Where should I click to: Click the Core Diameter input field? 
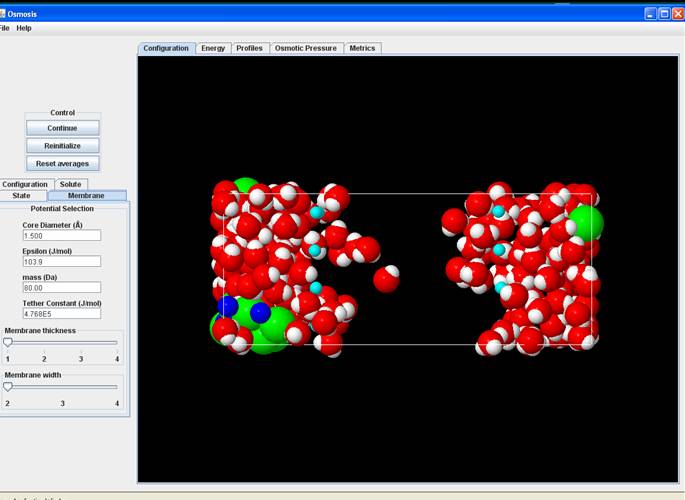62,236
